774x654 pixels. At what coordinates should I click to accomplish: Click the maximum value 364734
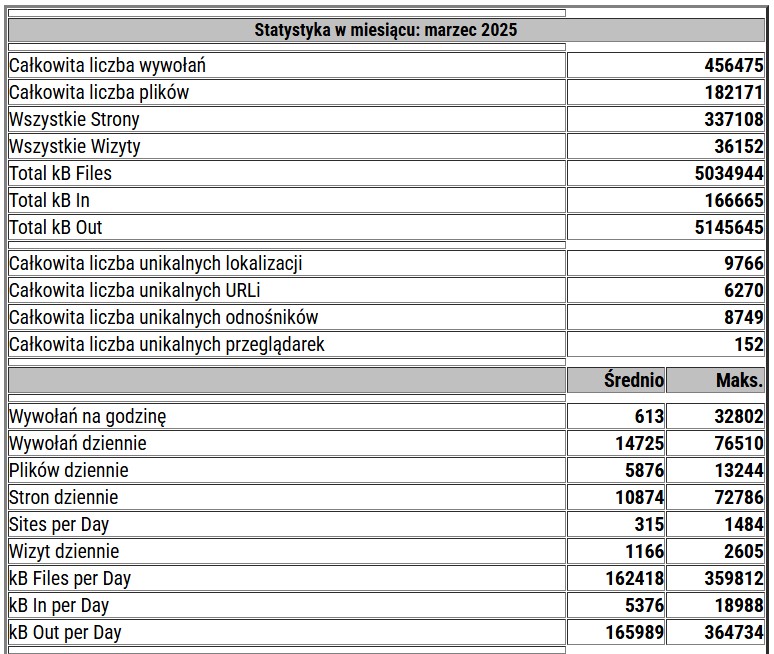click(734, 632)
